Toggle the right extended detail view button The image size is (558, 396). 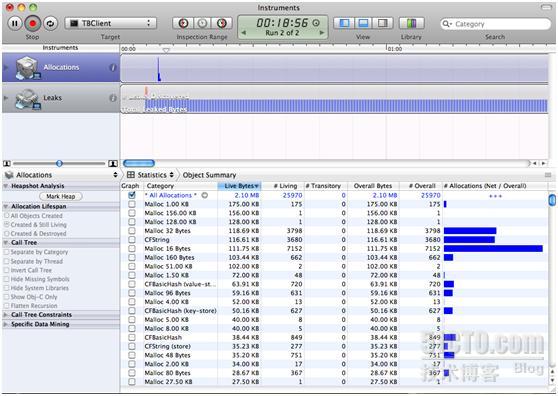pos(383,23)
